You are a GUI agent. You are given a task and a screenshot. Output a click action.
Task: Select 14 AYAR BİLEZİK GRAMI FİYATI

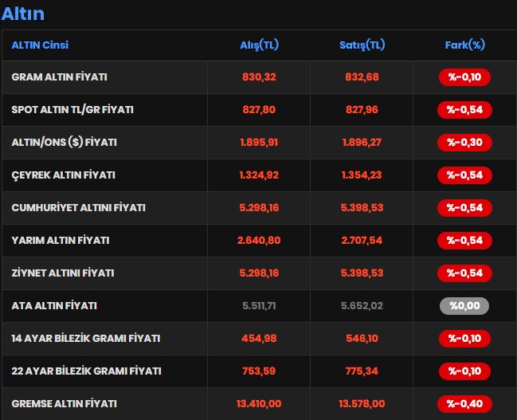(86, 338)
